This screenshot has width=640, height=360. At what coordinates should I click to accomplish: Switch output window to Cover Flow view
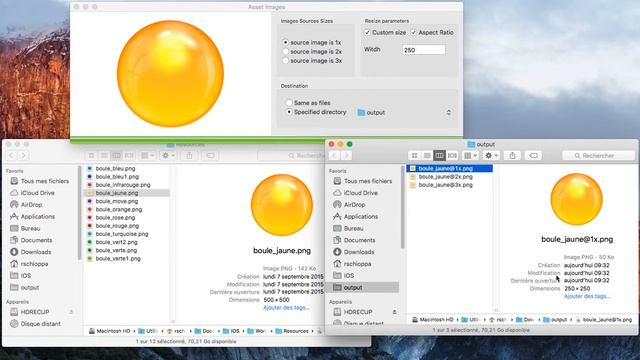coord(452,156)
